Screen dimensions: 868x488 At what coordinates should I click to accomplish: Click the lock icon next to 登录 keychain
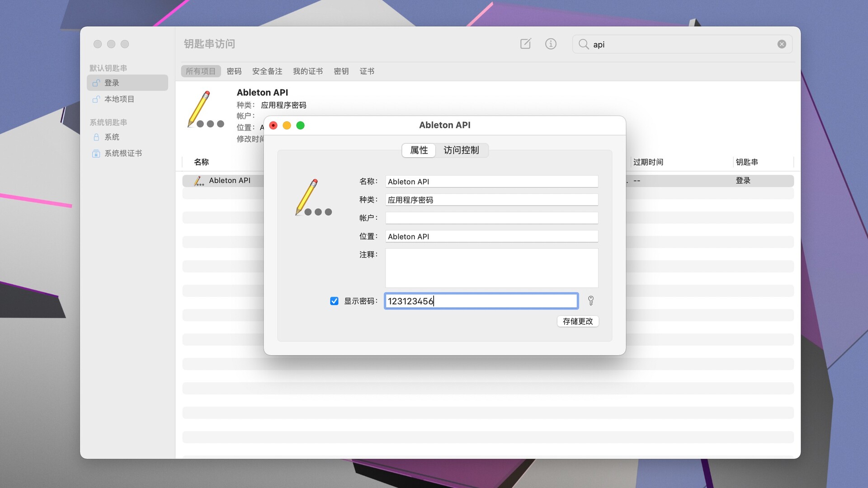(96, 83)
